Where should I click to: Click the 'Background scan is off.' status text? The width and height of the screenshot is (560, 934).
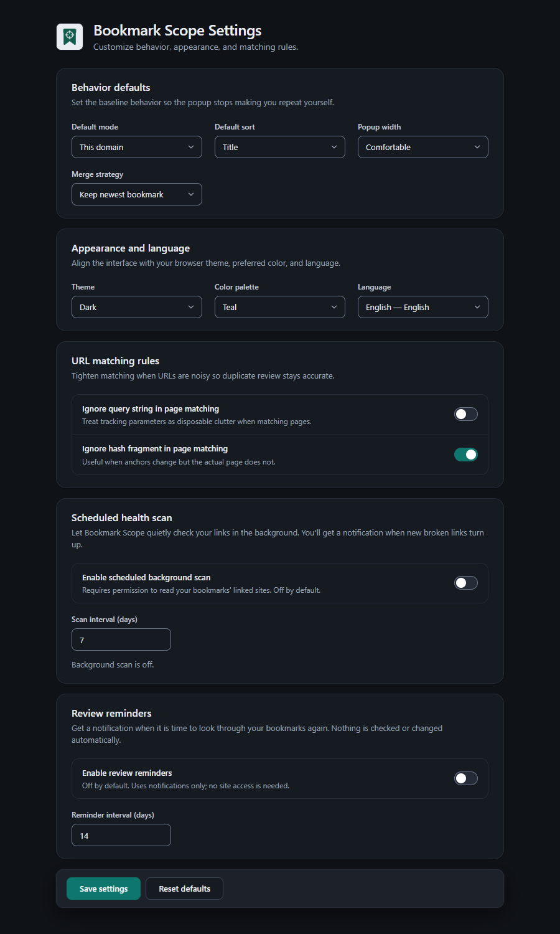113,665
